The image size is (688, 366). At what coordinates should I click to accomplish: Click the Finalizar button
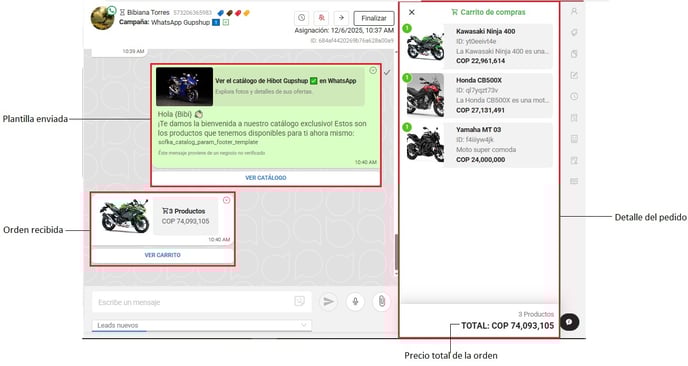pos(374,18)
